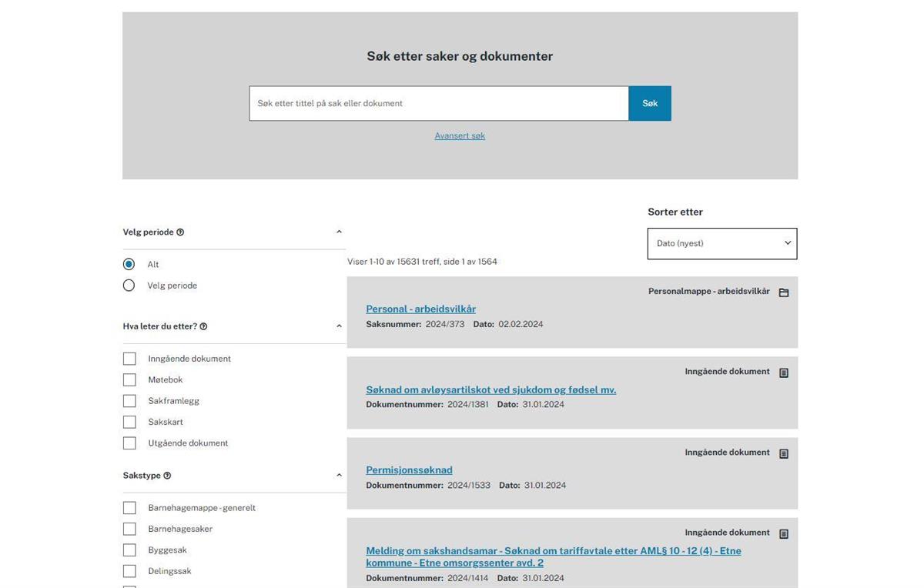Image resolution: width=924 pixels, height=588 pixels.
Task: Click document icon on Søknad om avløysartilskot result
Action: click(784, 373)
